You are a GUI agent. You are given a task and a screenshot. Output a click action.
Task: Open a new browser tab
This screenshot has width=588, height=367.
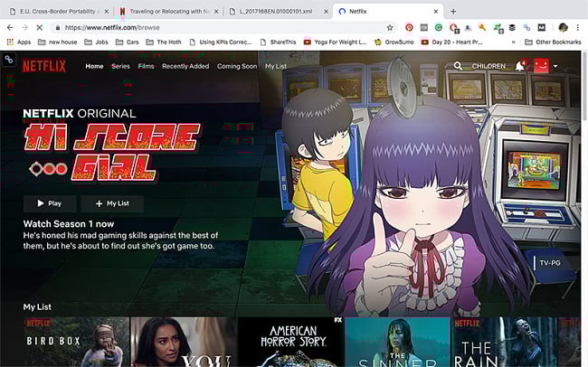tap(453, 12)
